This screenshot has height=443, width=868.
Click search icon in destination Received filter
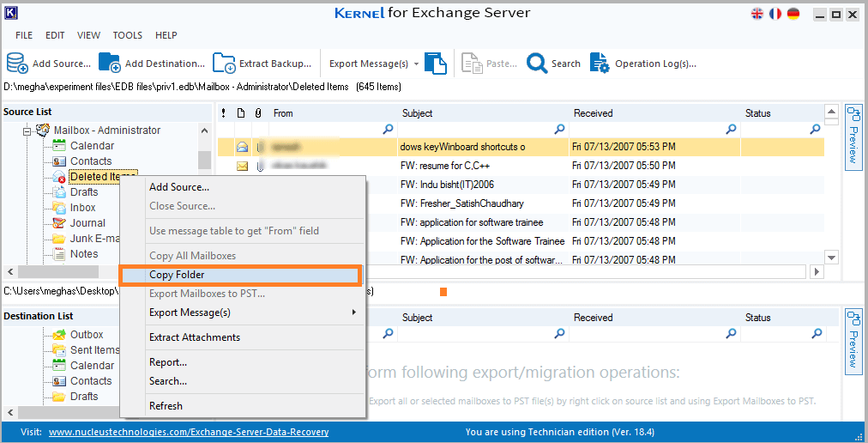(732, 333)
